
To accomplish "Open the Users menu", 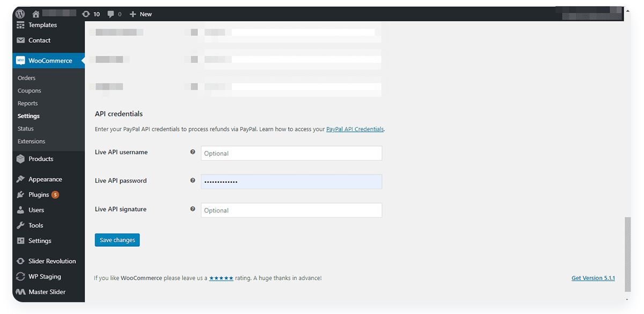I will point(36,210).
